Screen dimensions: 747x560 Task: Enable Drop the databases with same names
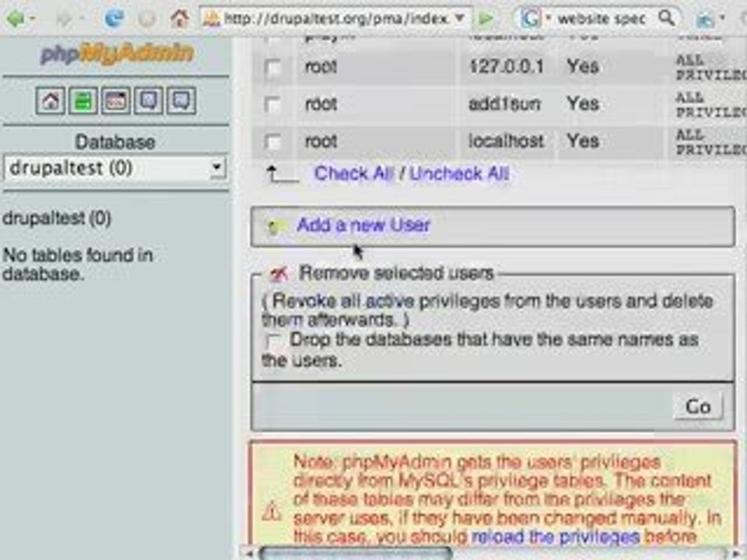tap(273, 341)
